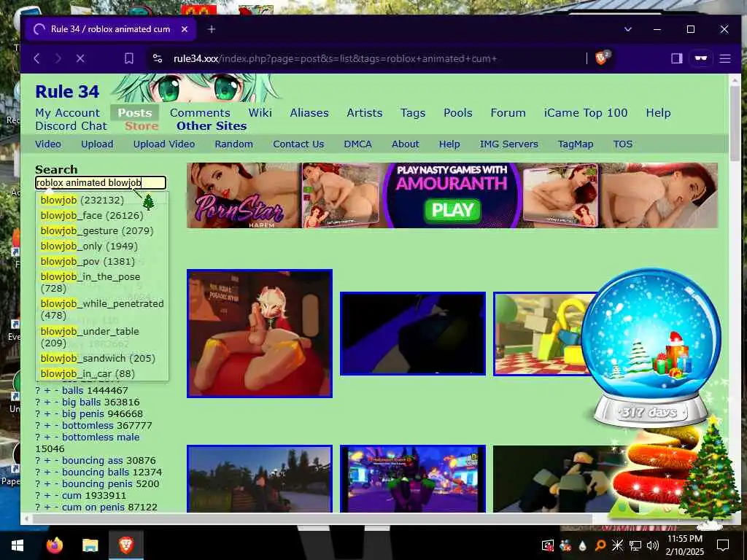This screenshot has height=560, width=747.
Task: Open the Aliases page
Action: pos(309,113)
